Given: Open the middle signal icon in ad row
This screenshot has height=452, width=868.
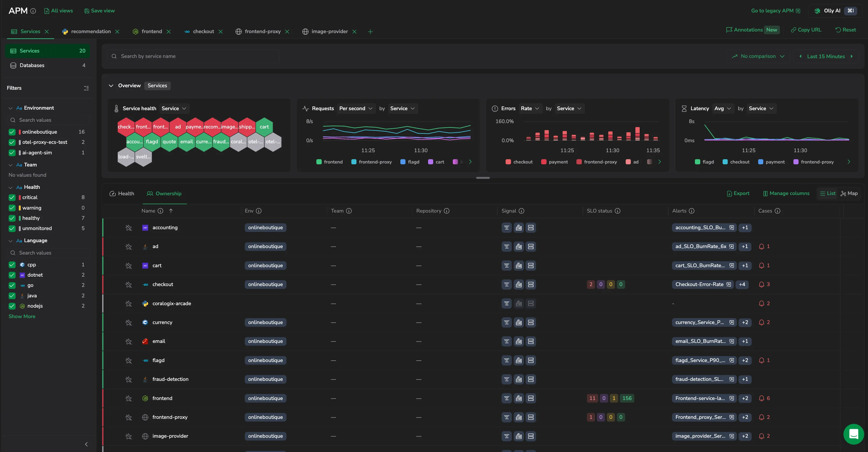Looking at the screenshot, I should (x=519, y=246).
